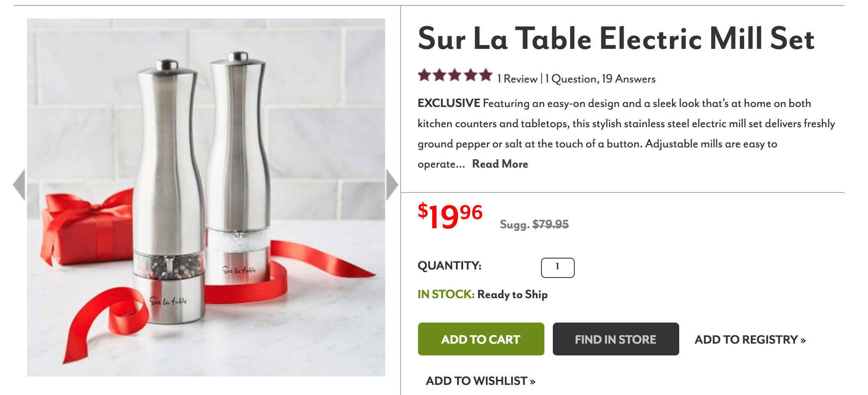Add the Electric Mill Set to cart

point(480,339)
